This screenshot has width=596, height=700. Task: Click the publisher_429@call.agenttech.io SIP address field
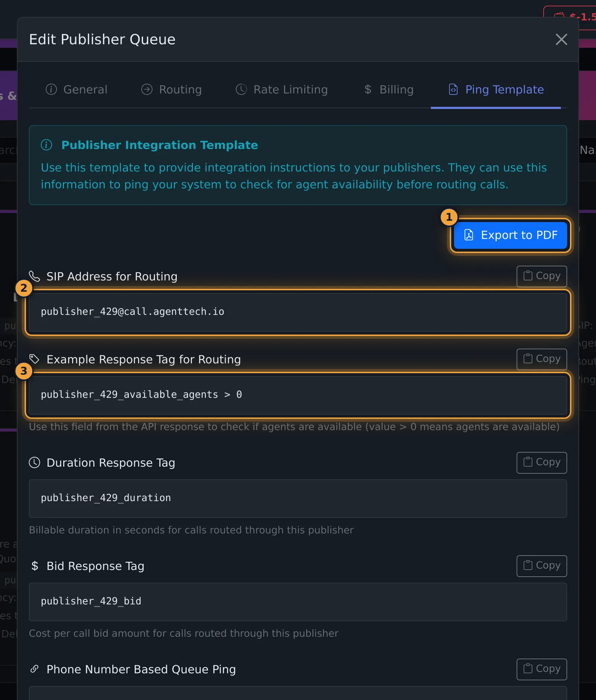298,312
